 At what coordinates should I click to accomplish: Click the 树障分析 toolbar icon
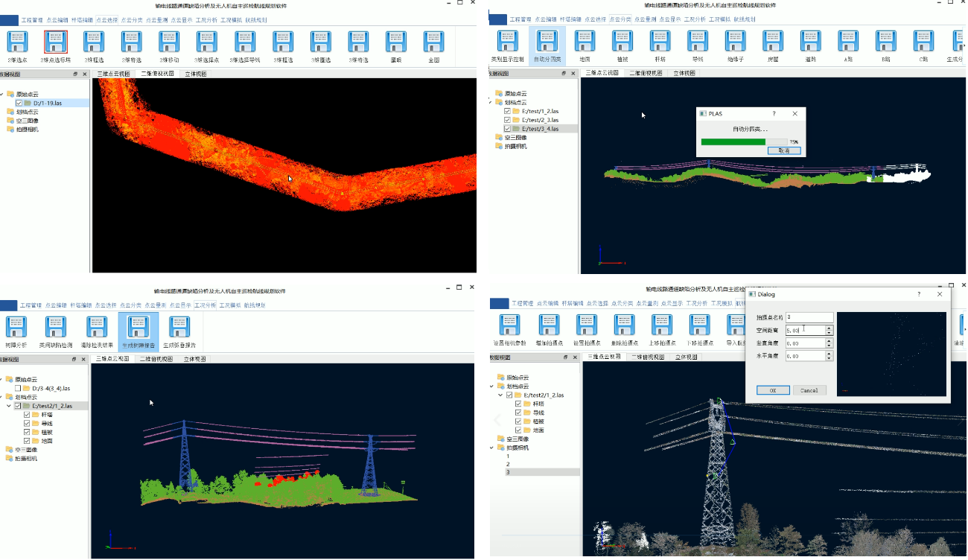coord(17,328)
